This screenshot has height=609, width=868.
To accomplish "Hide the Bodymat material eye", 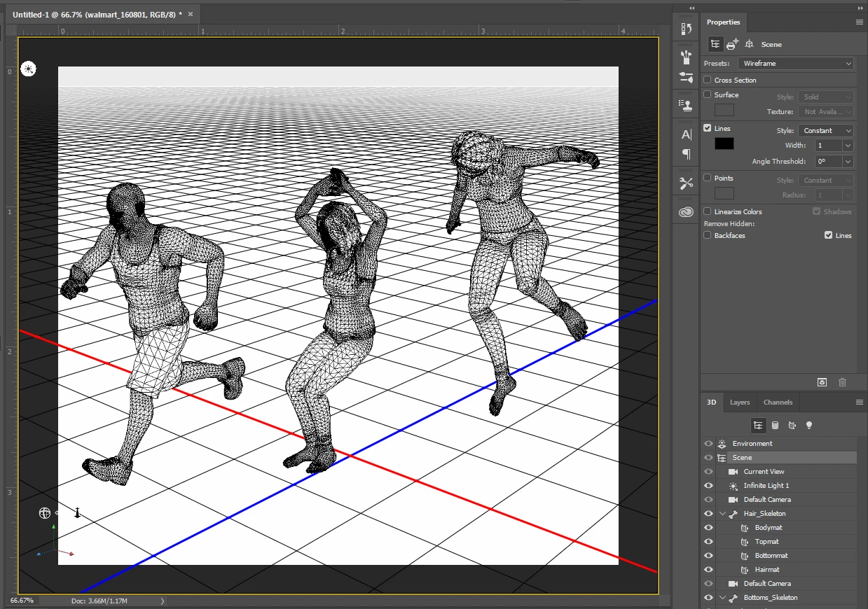I will 708,527.
